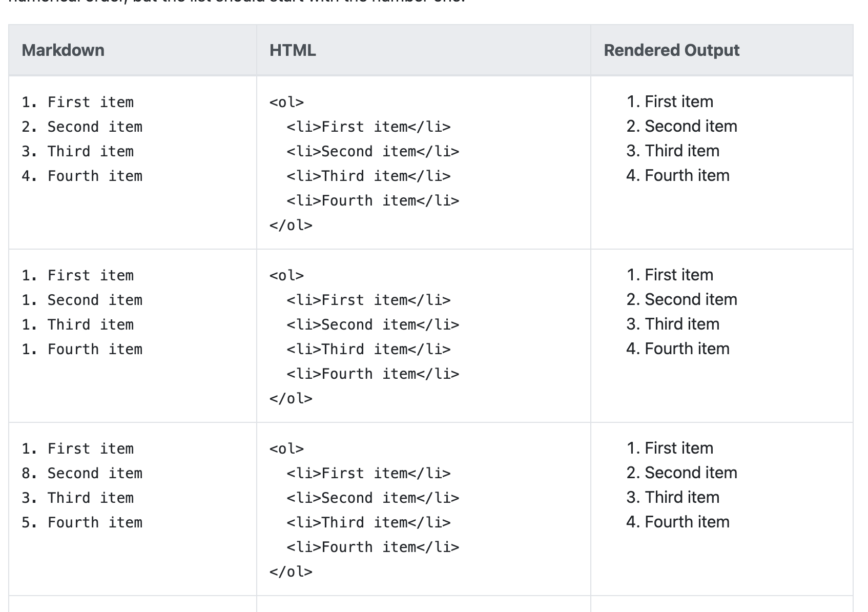This screenshot has height=612, width=868.
Task: Select Markdown code line '2. Second item'
Action: coord(82,127)
